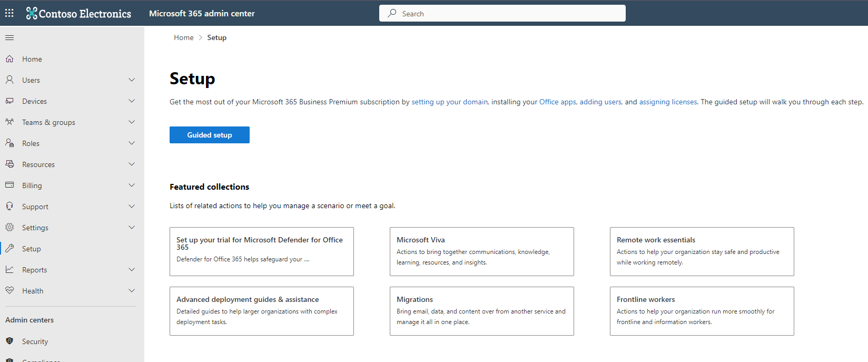Click the Devices icon in sidebar
The image size is (868, 362).
point(9,101)
